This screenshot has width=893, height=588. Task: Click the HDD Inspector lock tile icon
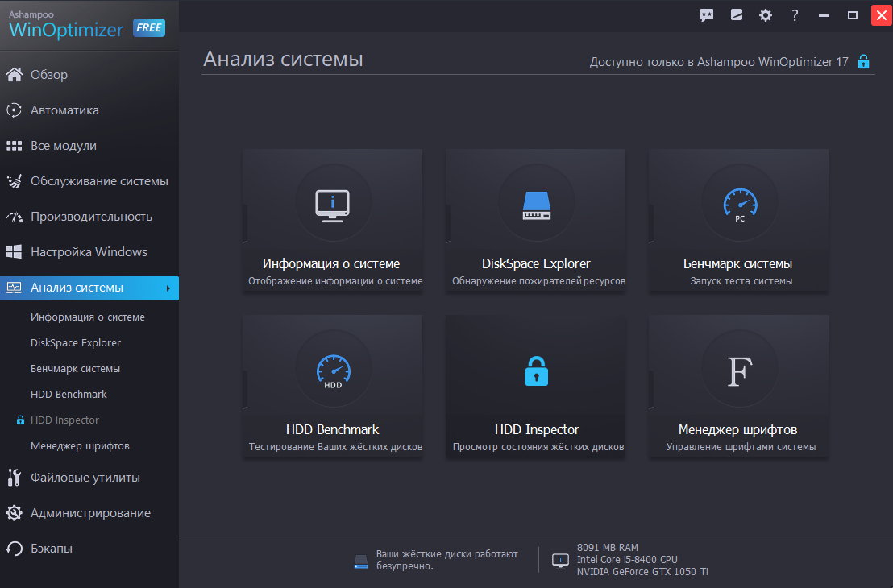(x=536, y=371)
